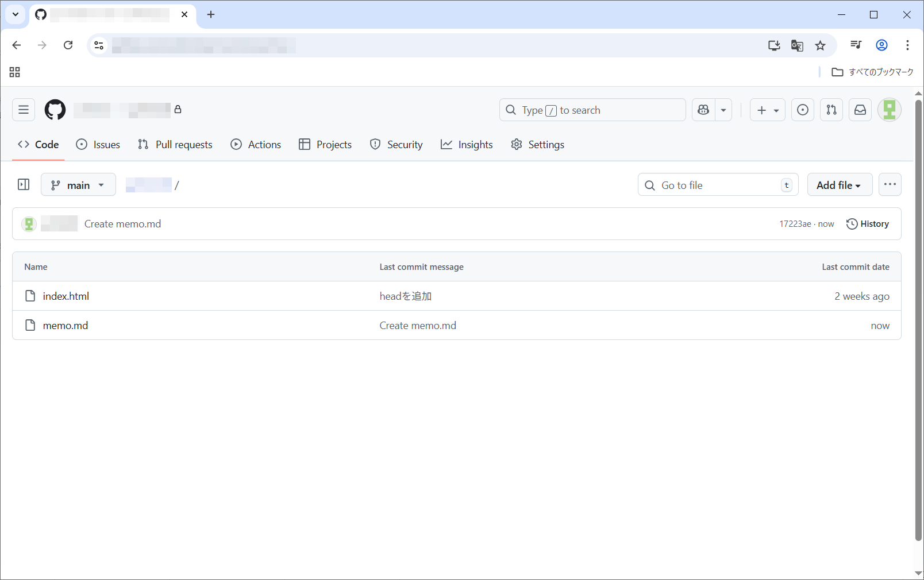Toggle the file tree side panel
This screenshot has height=580, width=924.
pyautogui.click(x=24, y=184)
